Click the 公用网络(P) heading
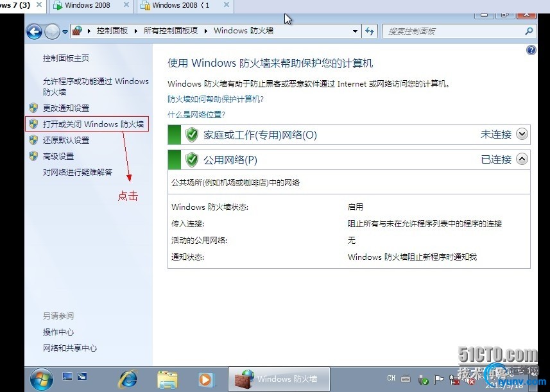 pos(230,160)
